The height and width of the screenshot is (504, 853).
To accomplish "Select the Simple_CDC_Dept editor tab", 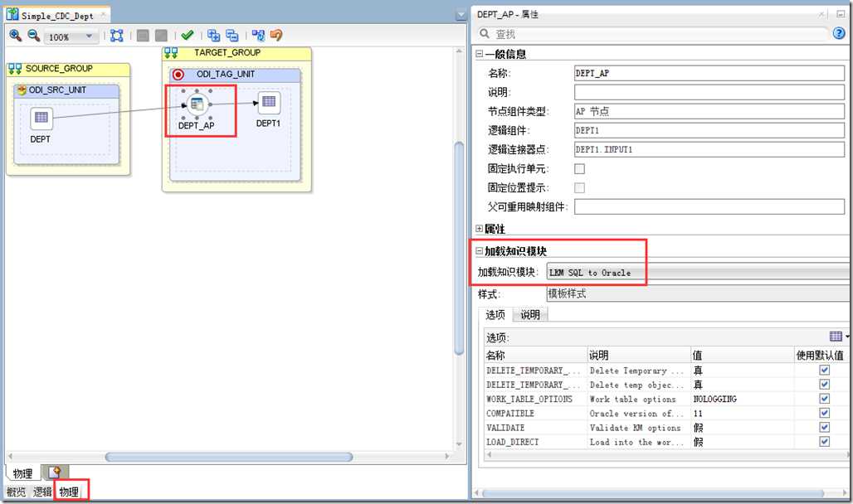I will coord(57,16).
